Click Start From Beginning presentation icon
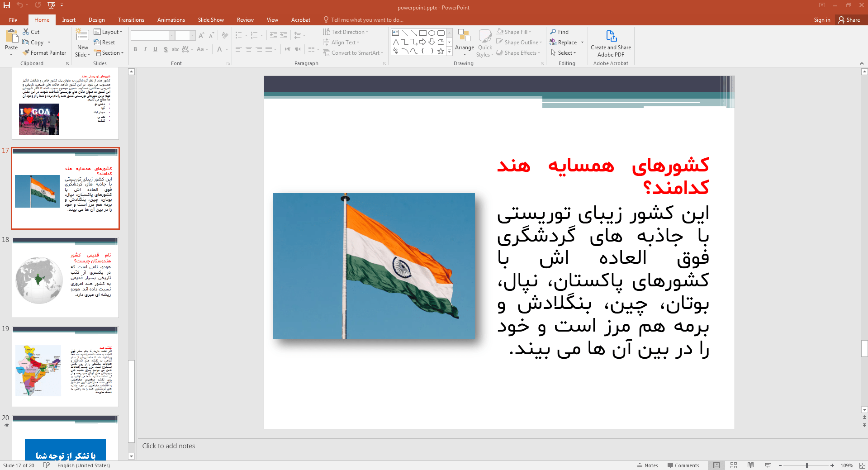This screenshot has height=470, width=868. [x=51, y=5]
